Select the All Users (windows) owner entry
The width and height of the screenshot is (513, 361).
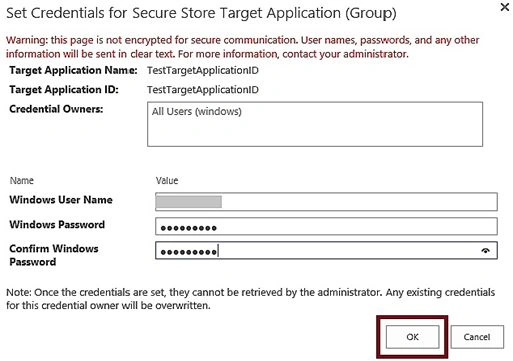click(x=197, y=111)
